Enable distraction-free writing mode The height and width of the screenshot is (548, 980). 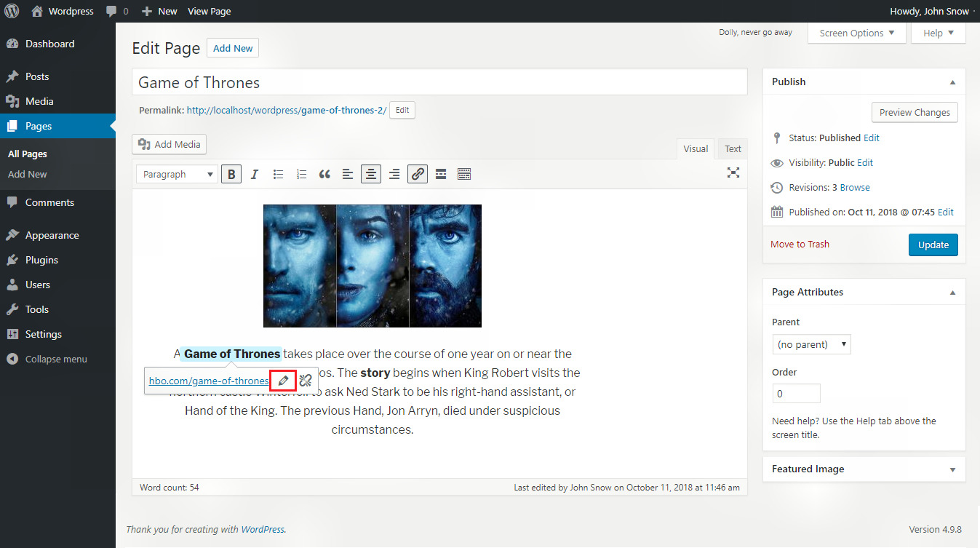point(733,172)
